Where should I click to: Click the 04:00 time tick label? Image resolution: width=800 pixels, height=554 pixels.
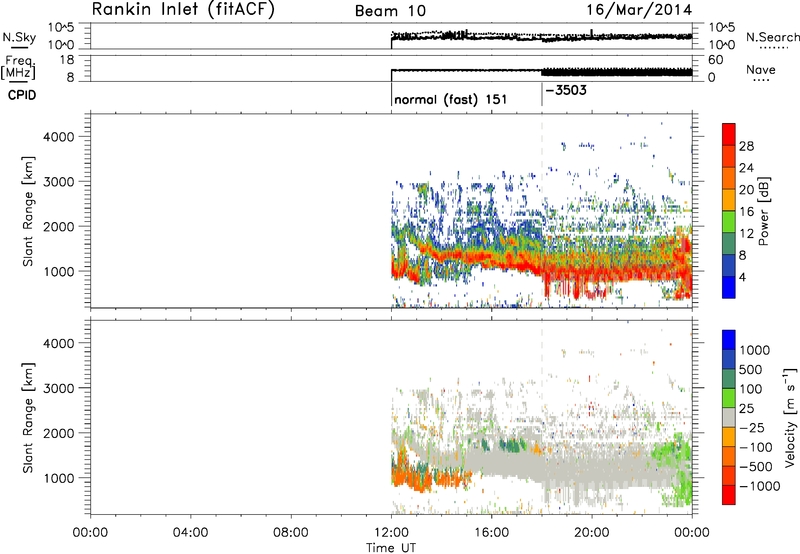tap(191, 533)
